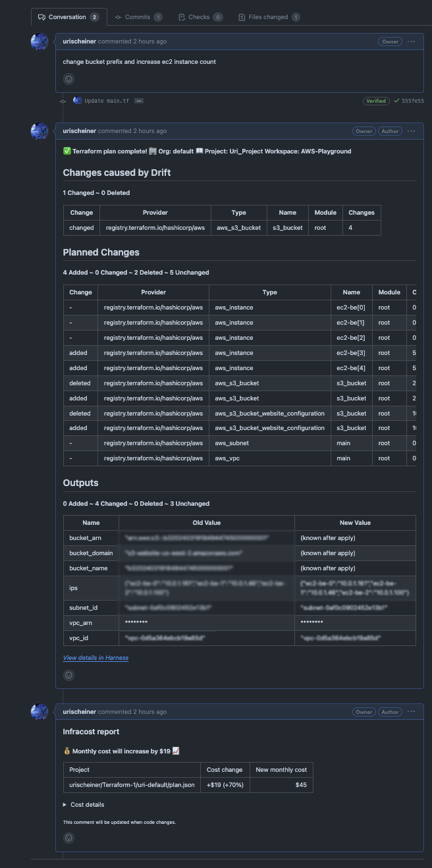Image resolution: width=432 pixels, height=868 pixels.
Task: Click the Verified badge on the commit row
Action: 376,101
